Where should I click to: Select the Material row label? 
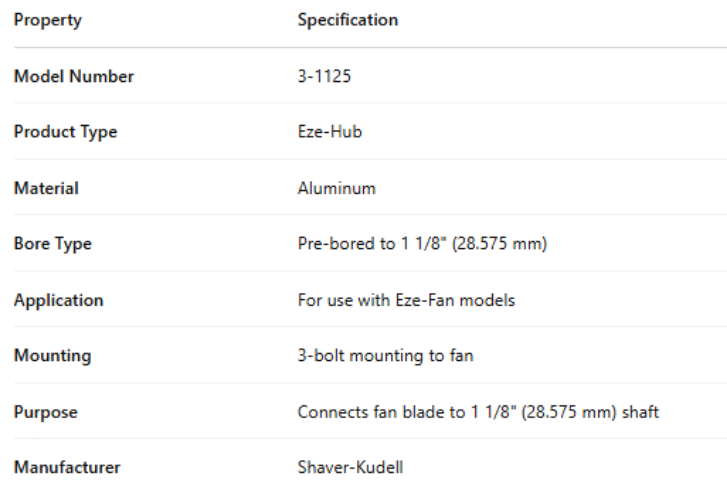pos(46,188)
